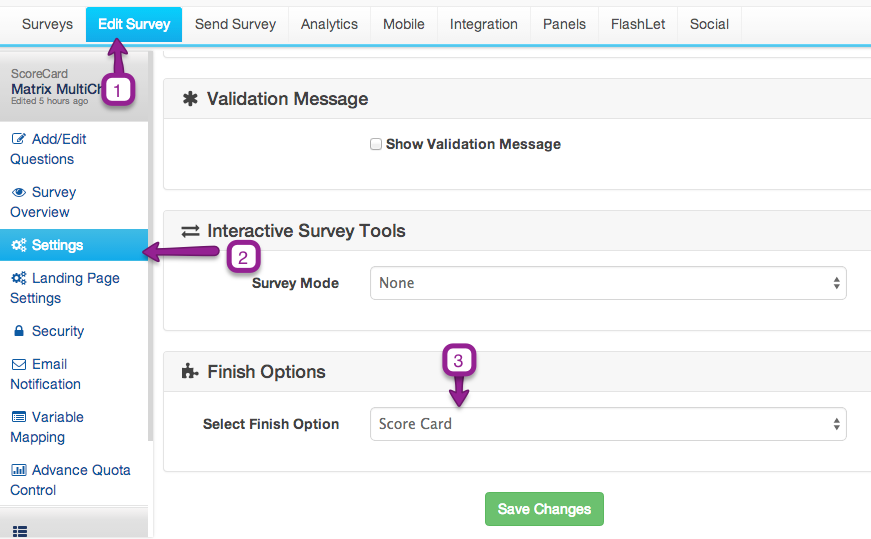Open the Surveys tab
This screenshot has height=539, width=871.
[x=47, y=24]
